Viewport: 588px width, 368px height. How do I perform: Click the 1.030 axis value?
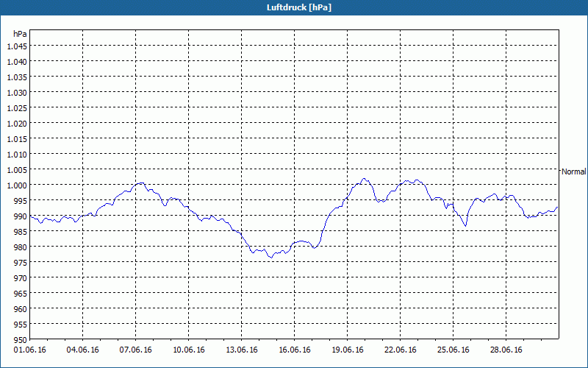point(17,93)
